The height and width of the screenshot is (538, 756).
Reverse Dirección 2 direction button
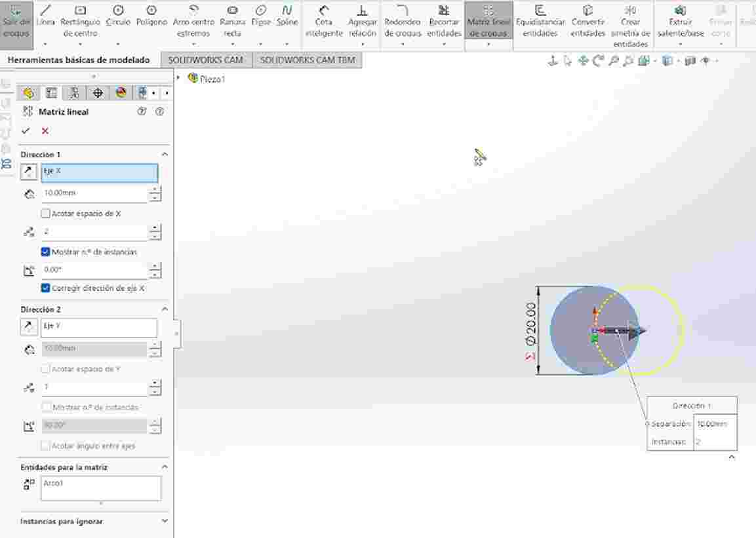tap(28, 327)
